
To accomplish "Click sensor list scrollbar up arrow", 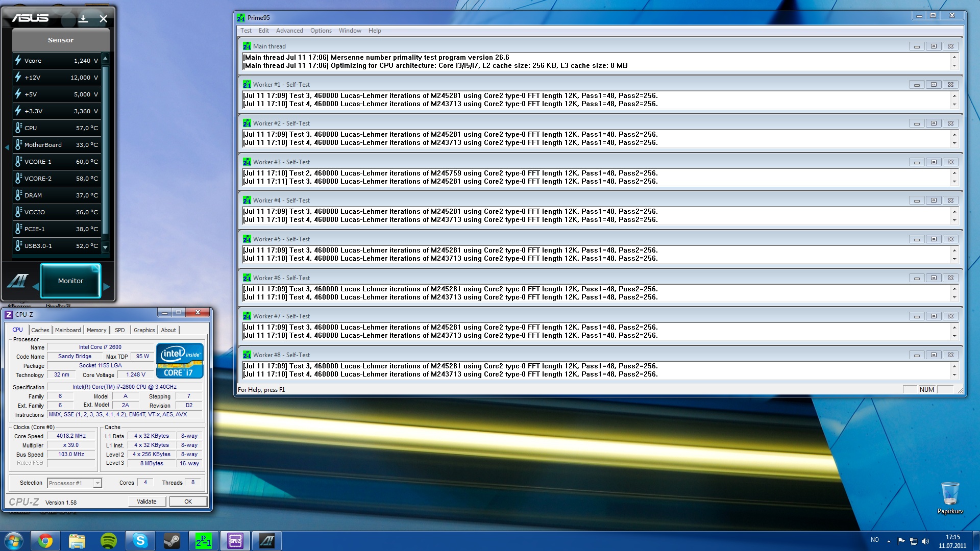I will [x=106, y=58].
